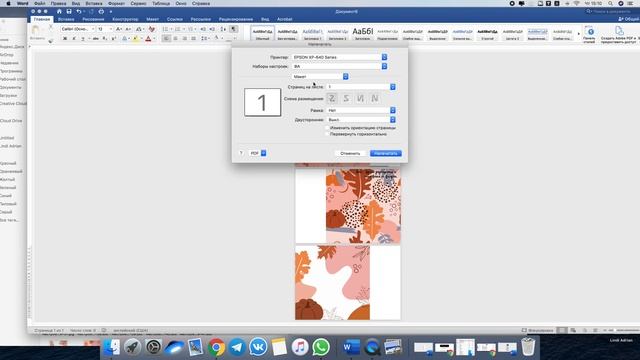640x360 pixels.
Task: Justify paragraph text
Action: (193, 38)
